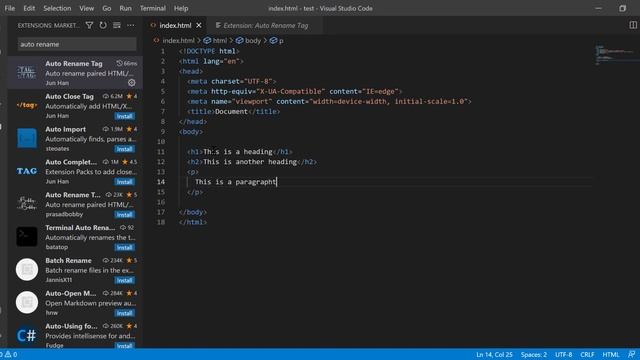The height and width of the screenshot is (360, 640).
Task: Install the Auto Close Tag extension
Action: pos(124,116)
